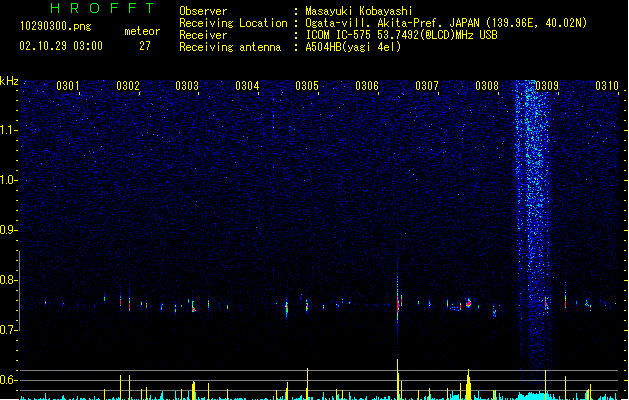Image resolution: width=629 pixels, height=400 pixels.
Task: Click the 0302 time marker
Action: pyautogui.click(x=128, y=86)
